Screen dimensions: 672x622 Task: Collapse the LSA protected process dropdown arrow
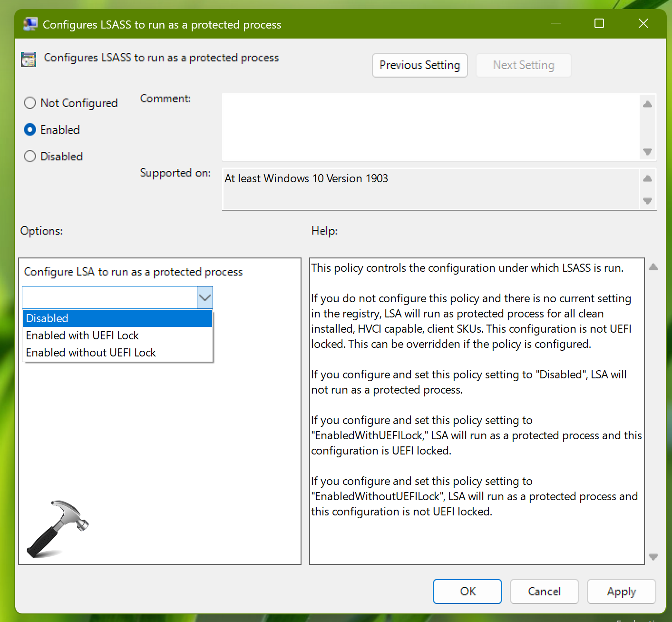[205, 298]
